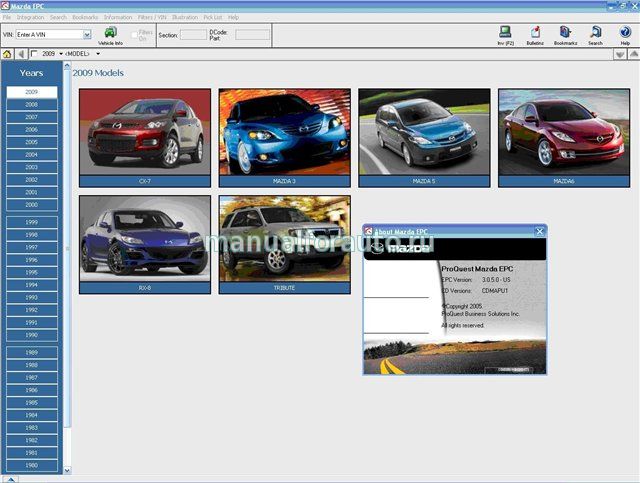Screen dimensions: 640x483
Task: Open the Bulletins icon
Action: pyautogui.click(x=535, y=35)
